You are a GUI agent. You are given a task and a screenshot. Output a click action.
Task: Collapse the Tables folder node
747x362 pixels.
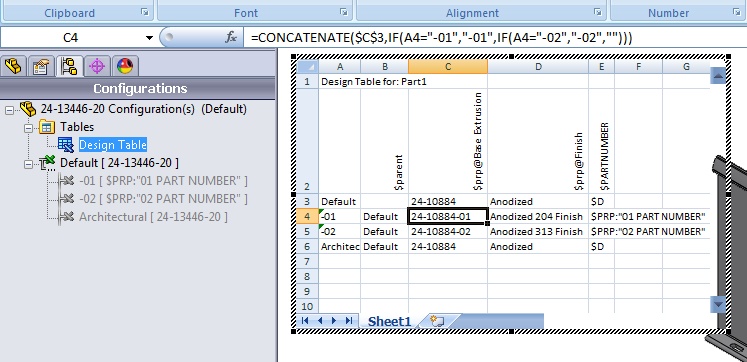(28, 128)
